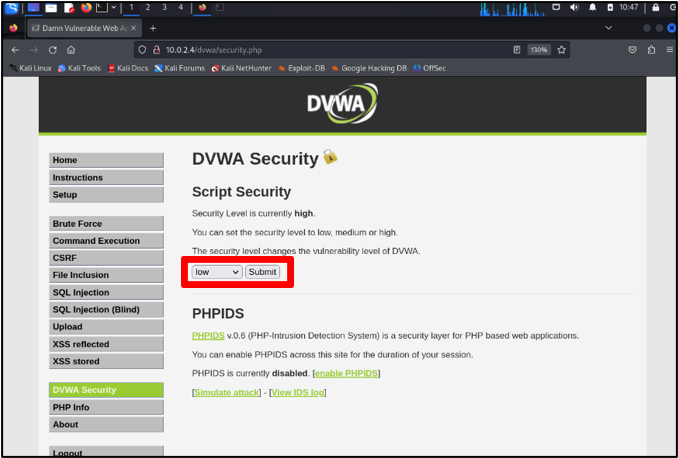
Task: Open the Exploit-DB bookmark
Action: click(x=301, y=68)
